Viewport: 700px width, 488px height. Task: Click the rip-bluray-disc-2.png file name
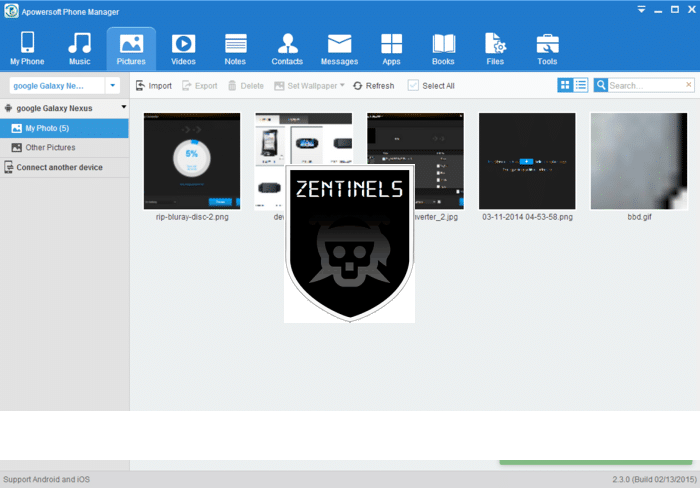coord(192,217)
